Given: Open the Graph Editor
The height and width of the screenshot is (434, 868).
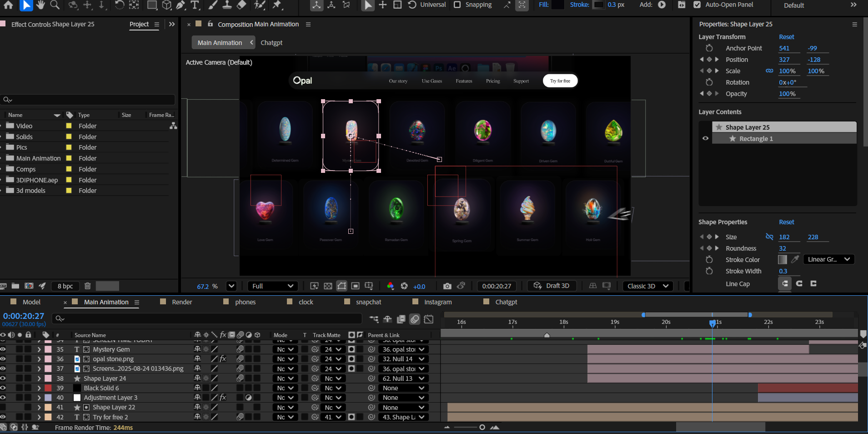Looking at the screenshot, I should [x=429, y=319].
